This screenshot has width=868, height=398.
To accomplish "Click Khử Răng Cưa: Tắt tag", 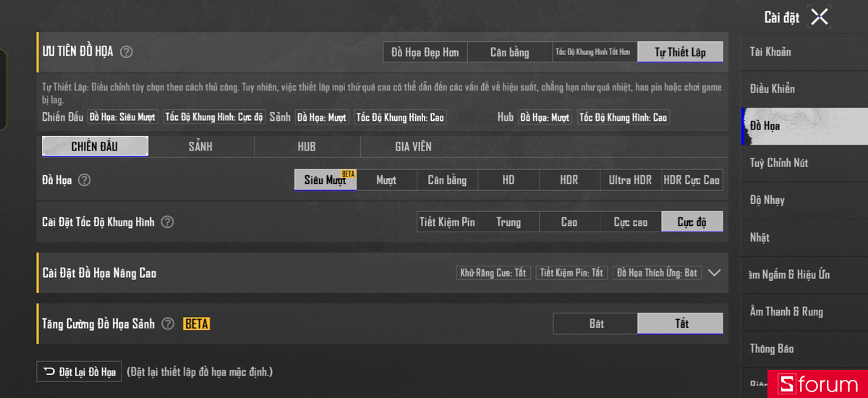I will (493, 273).
